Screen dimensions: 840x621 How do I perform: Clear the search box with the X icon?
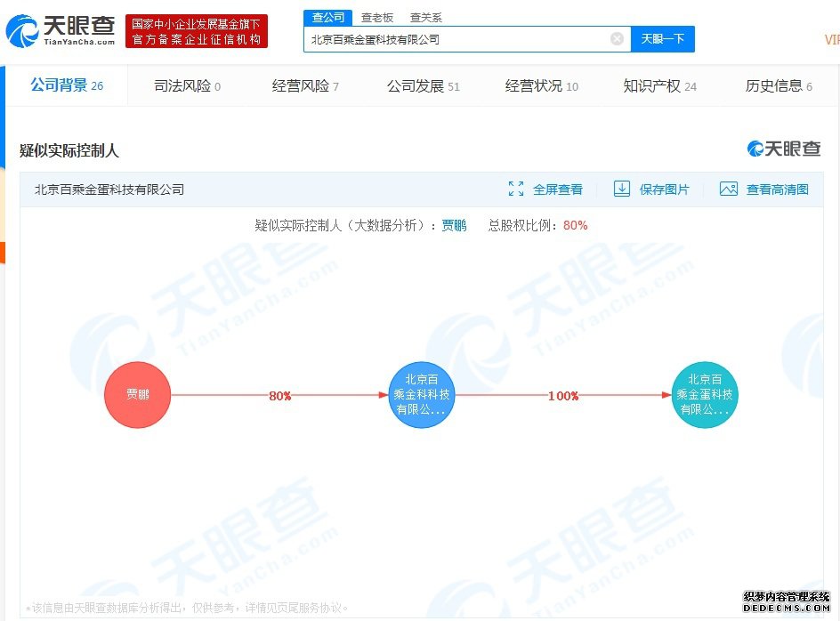point(618,38)
